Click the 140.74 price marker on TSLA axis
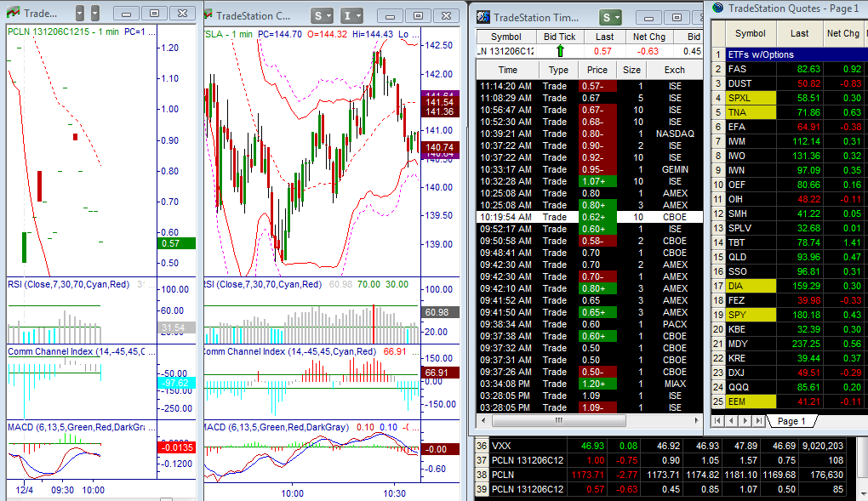 (x=440, y=147)
